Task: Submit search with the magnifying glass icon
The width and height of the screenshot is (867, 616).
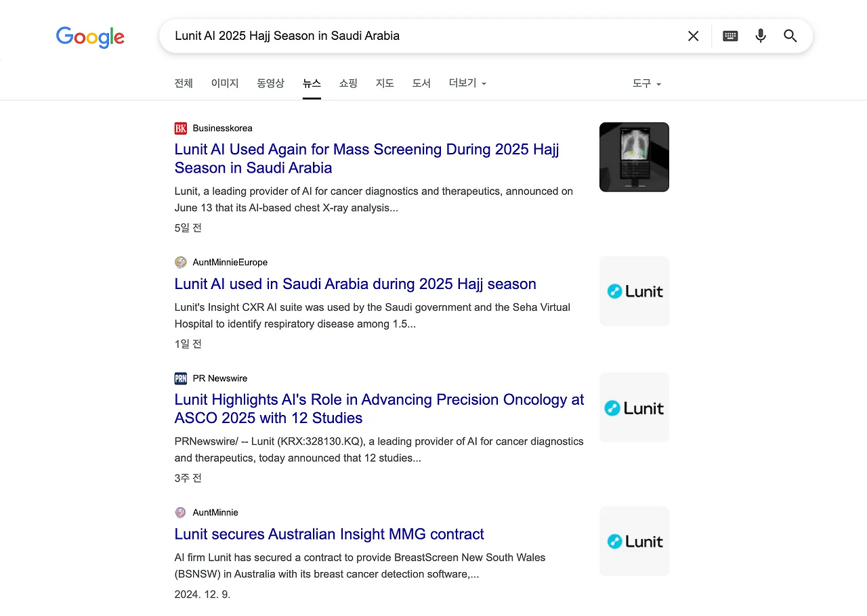Action: (790, 36)
